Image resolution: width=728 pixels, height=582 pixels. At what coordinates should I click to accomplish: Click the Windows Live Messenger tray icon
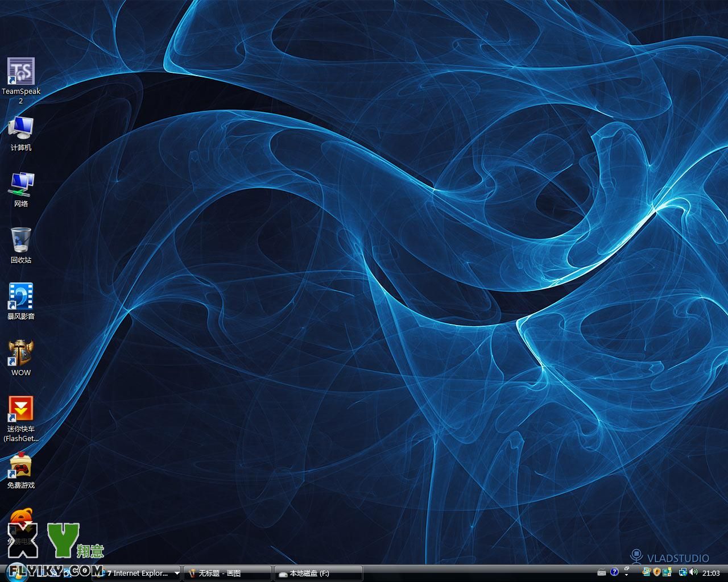(x=646, y=572)
